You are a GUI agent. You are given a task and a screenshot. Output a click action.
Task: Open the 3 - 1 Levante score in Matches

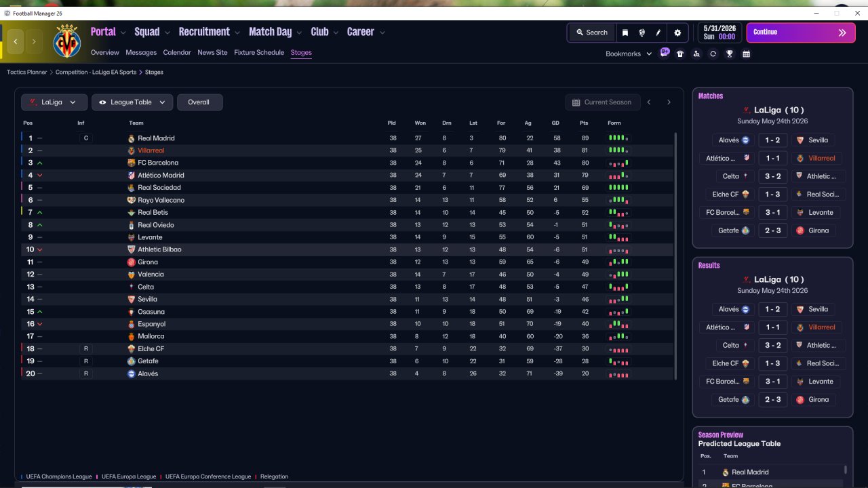click(772, 212)
